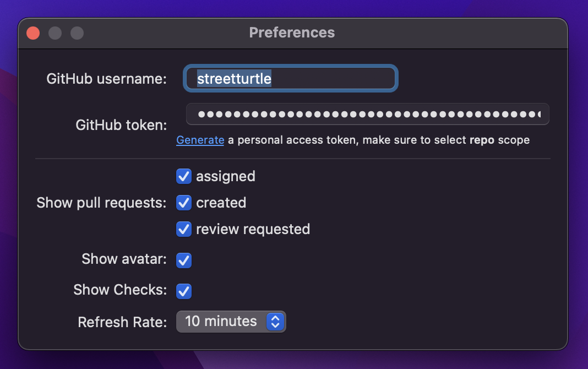588x369 pixels.
Task: Open the Refresh Rate dropdown
Action: point(231,322)
